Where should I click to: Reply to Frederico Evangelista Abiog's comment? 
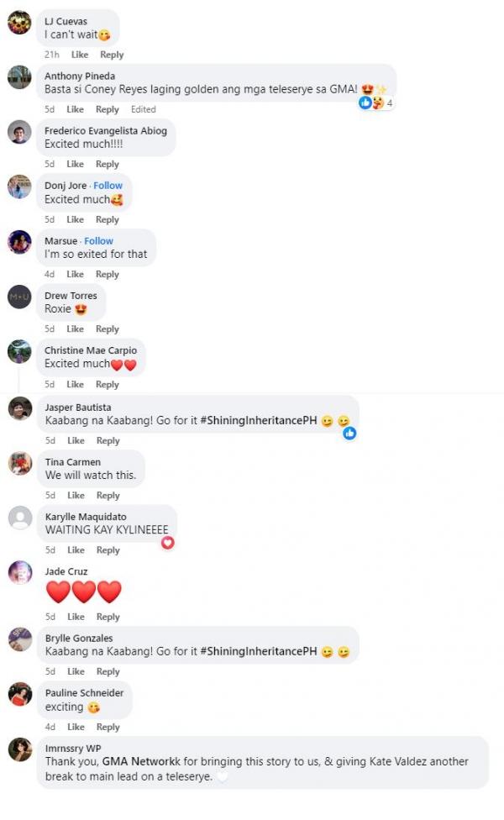108,164
